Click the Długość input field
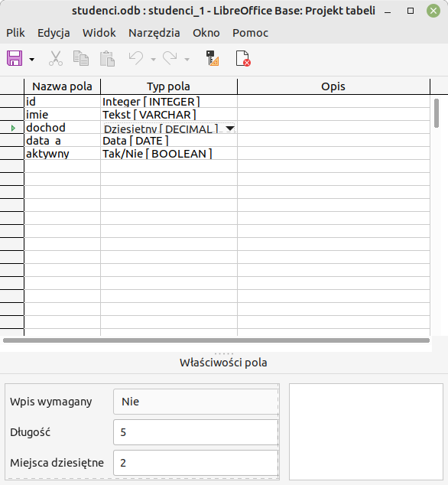Image resolution: width=448 pixels, height=485 pixels. point(196,432)
